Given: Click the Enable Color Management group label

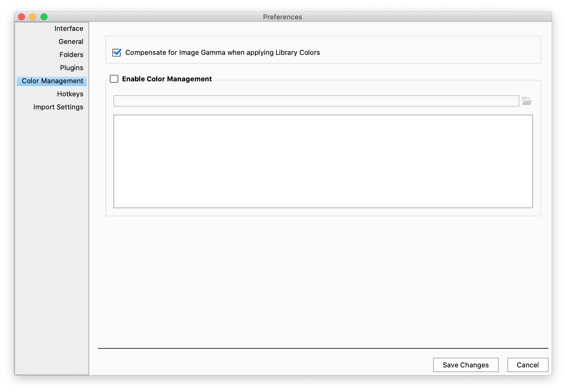Looking at the screenshot, I should 167,79.
